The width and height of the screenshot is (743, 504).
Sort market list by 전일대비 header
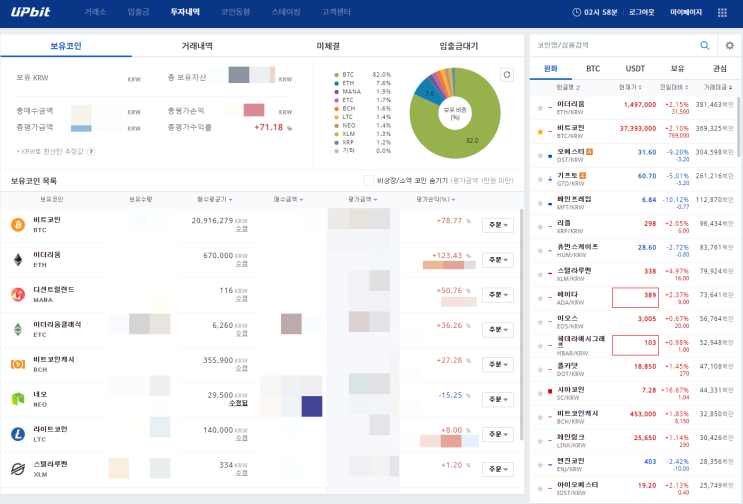(674, 87)
